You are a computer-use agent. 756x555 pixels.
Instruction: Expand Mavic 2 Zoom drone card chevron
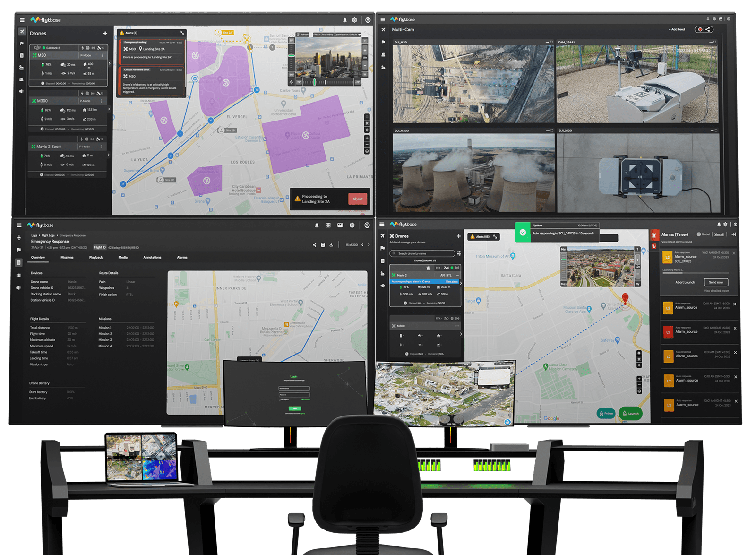109,155
